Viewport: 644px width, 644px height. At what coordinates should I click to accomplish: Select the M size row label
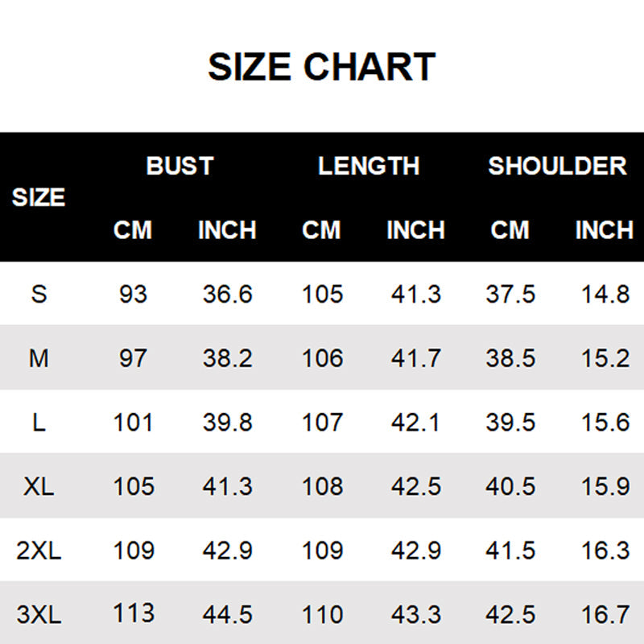39,358
